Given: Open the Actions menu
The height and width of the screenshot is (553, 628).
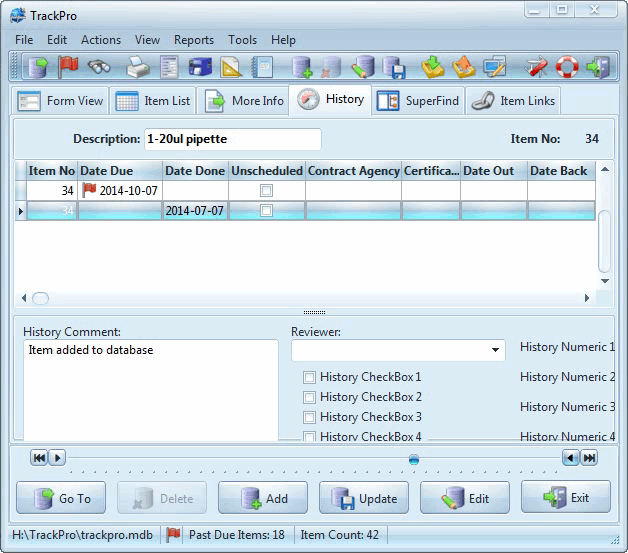Looking at the screenshot, I should tap(101, 40).
